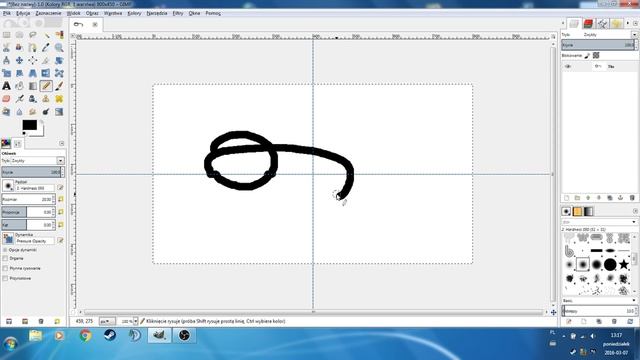Create a new layer with bottom layers button
Image resolution: width=640 pixels, height=360 pixels.
pyautogui.click(x=567, y=198)
